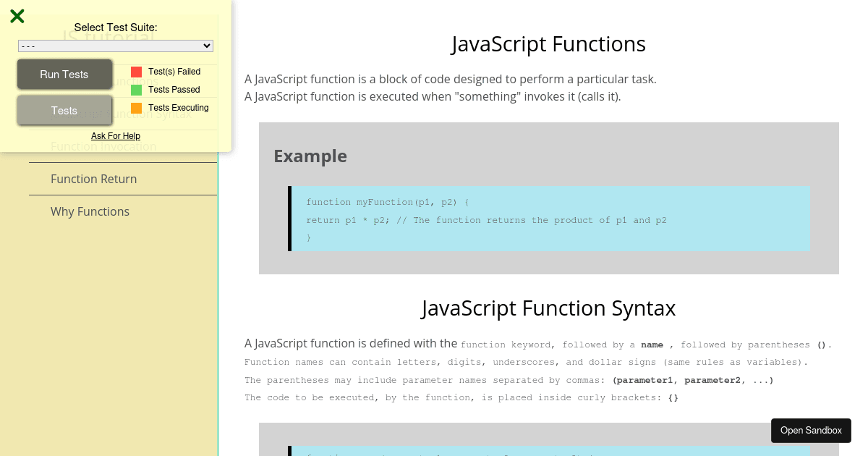This screenshot has height=456, width=868.
Task: Click the 'return p1 * p2;' code line
Action: tap(486, 220)
